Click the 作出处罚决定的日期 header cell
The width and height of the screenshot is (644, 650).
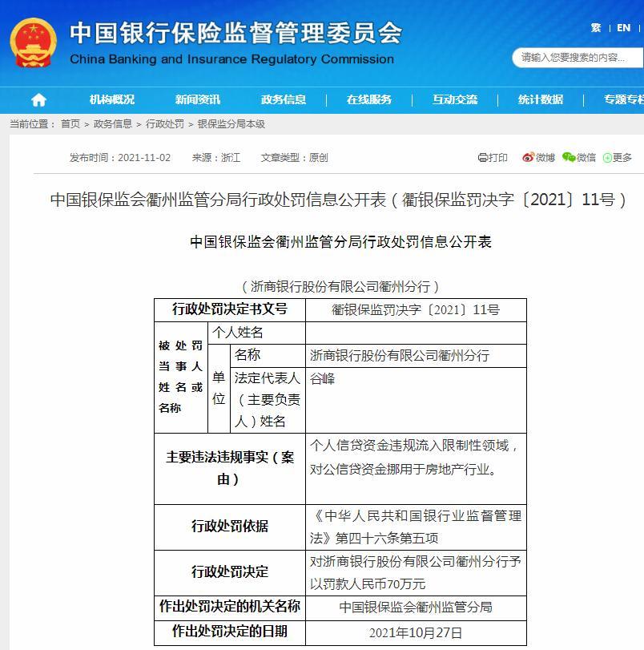coord(230,632)
